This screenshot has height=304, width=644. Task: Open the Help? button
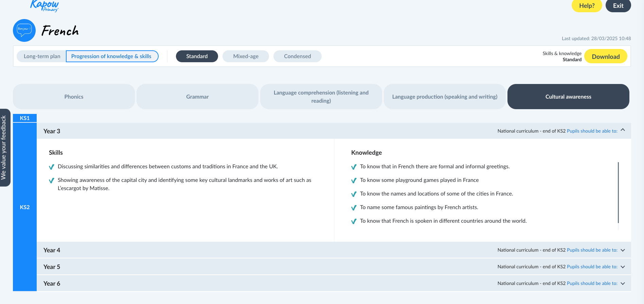[x=587, y=6]
